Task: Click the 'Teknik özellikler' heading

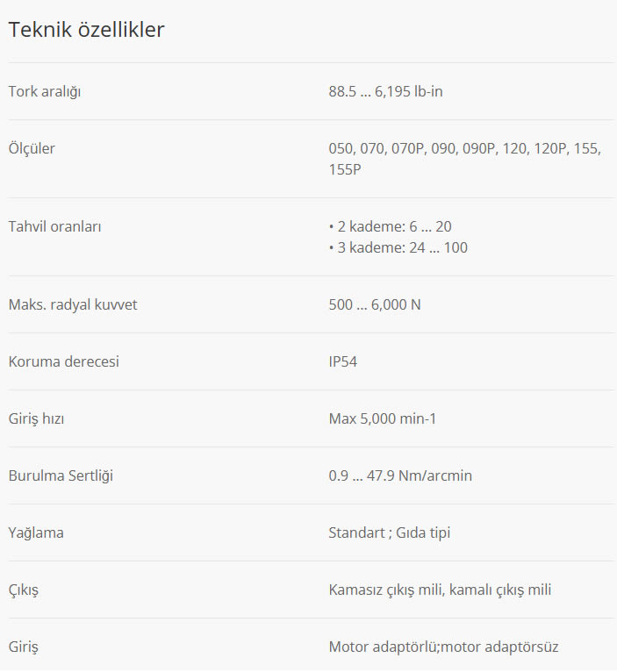Action: tap(86, 30)
